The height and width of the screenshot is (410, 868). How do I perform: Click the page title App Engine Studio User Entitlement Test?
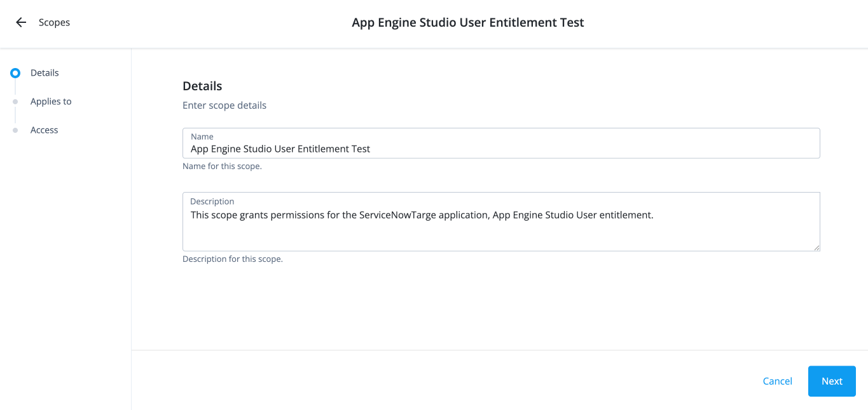(468, 22)
